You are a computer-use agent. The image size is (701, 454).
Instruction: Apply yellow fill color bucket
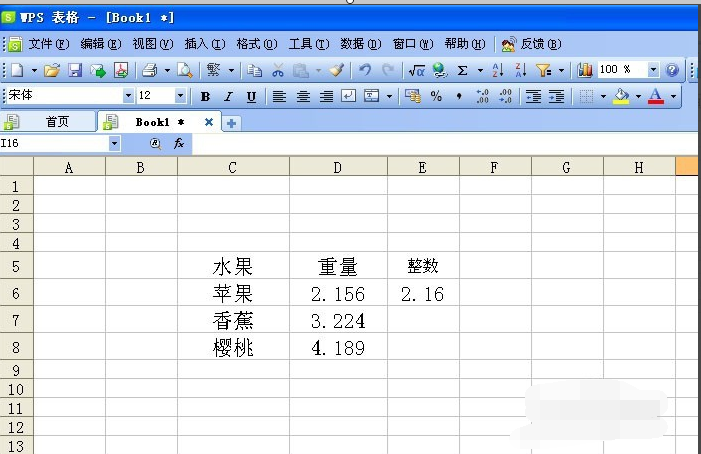[x=621, y=96]
